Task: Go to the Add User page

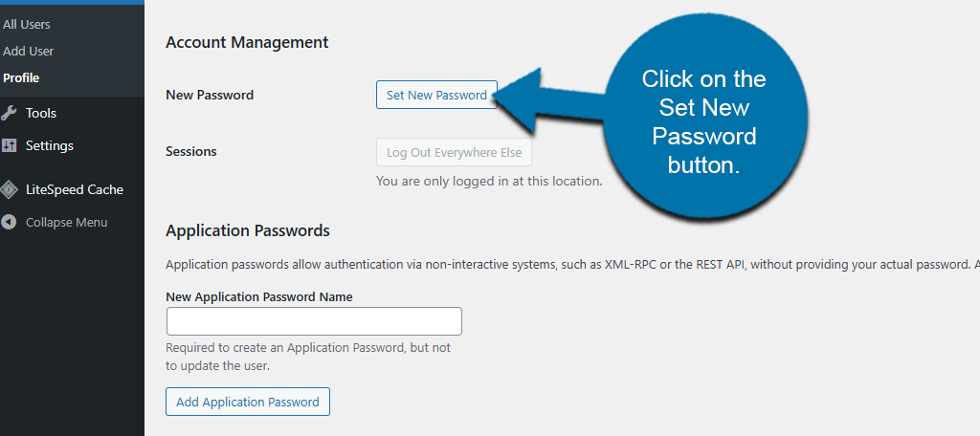Action: click(x=29, y=51)
